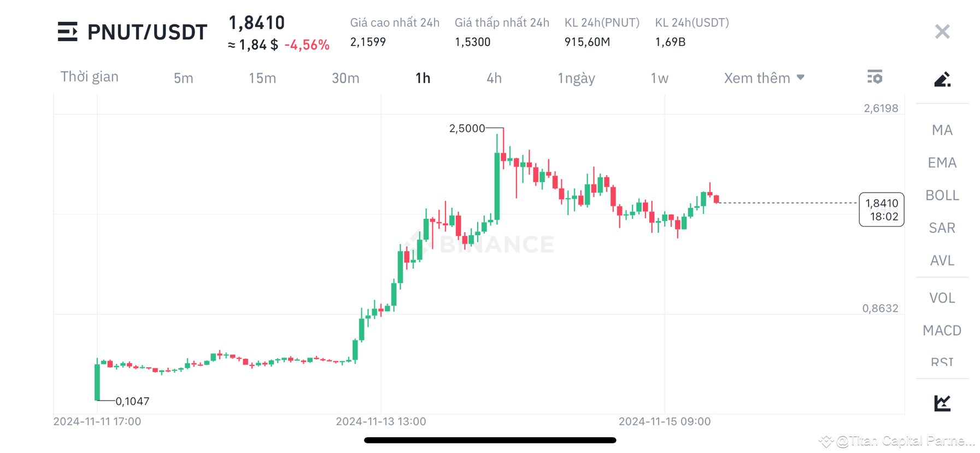Viewport: 980px width, 453px height.
Task: Close the chart with the X icon
Action: point(942,31)
